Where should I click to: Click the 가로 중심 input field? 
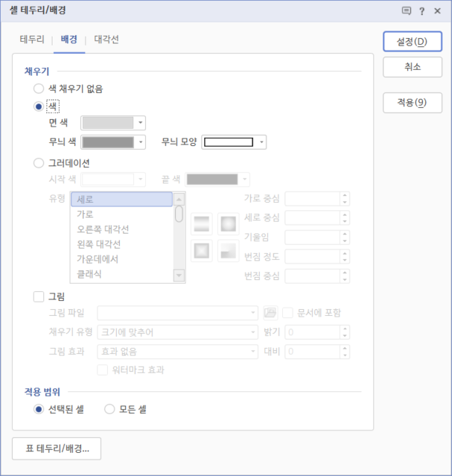point(312,199)
